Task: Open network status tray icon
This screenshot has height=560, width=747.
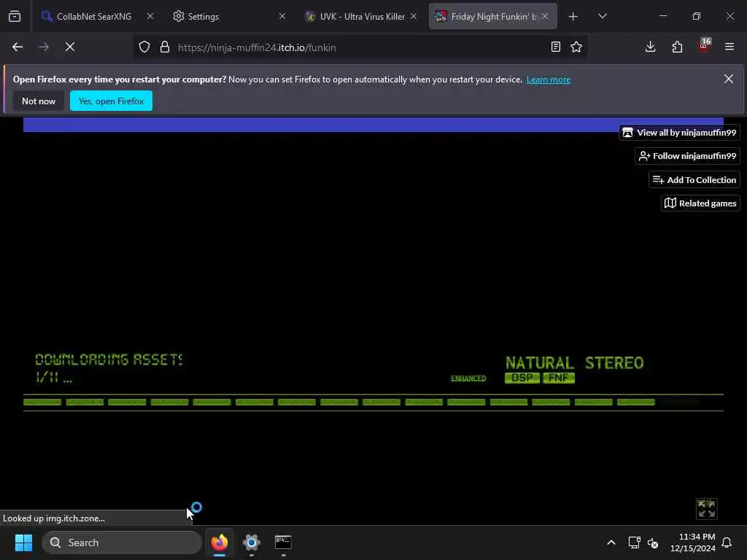Action: pos(634,542)
